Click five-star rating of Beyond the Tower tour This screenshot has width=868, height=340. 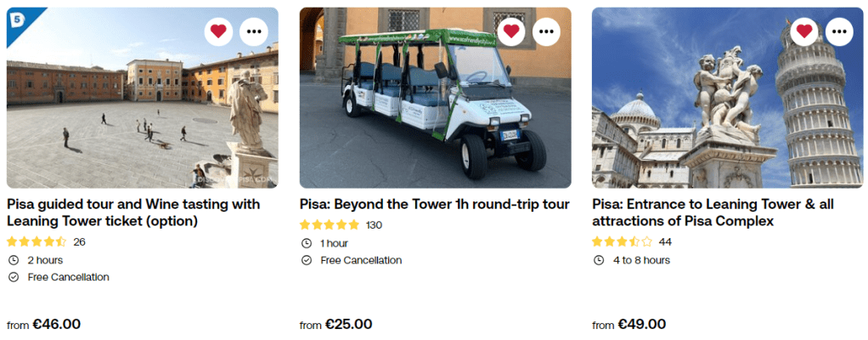[x=330, y=225]
